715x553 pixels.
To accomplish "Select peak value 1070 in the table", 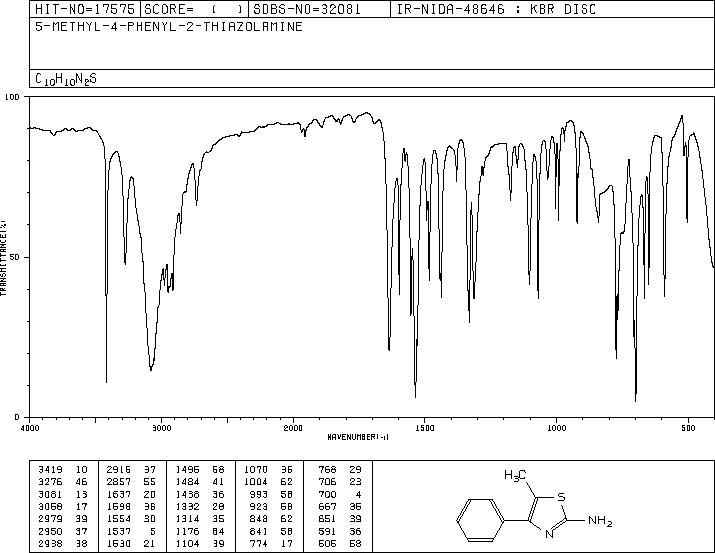I will (255, 470).
